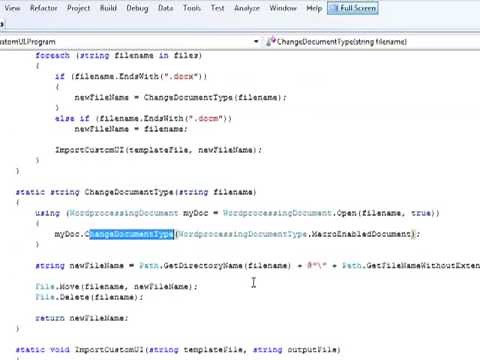
Task: Click the static string ChangeDocumentType declaration
Action: [x=136, y=192]
